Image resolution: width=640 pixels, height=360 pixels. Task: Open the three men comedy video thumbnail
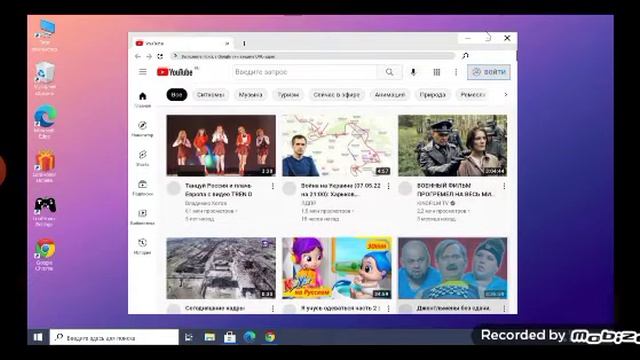click(453, 268)
